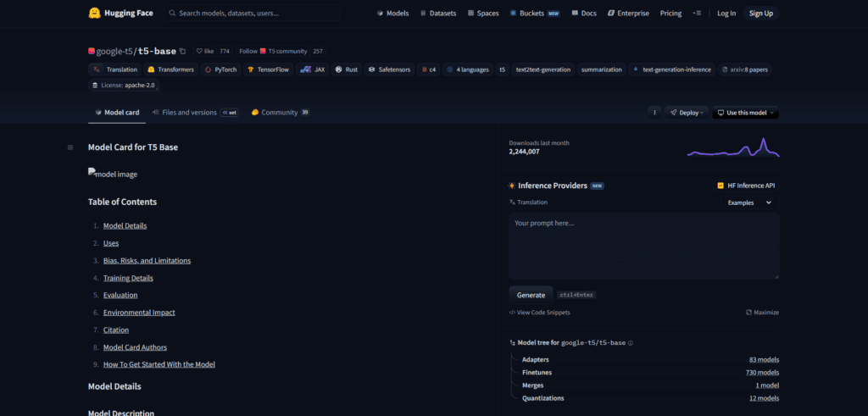Select the Rust tag
Screen dimensions: 868x416
coord(347,69)
